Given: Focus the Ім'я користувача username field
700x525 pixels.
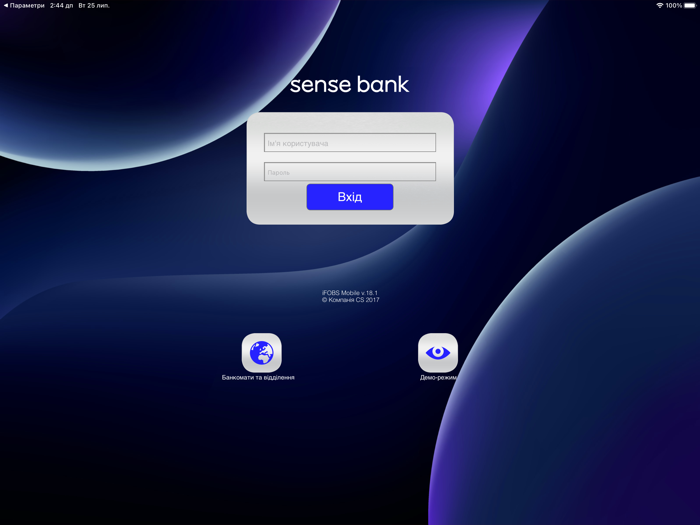Looking at the screenshot, I should point(350,143).
